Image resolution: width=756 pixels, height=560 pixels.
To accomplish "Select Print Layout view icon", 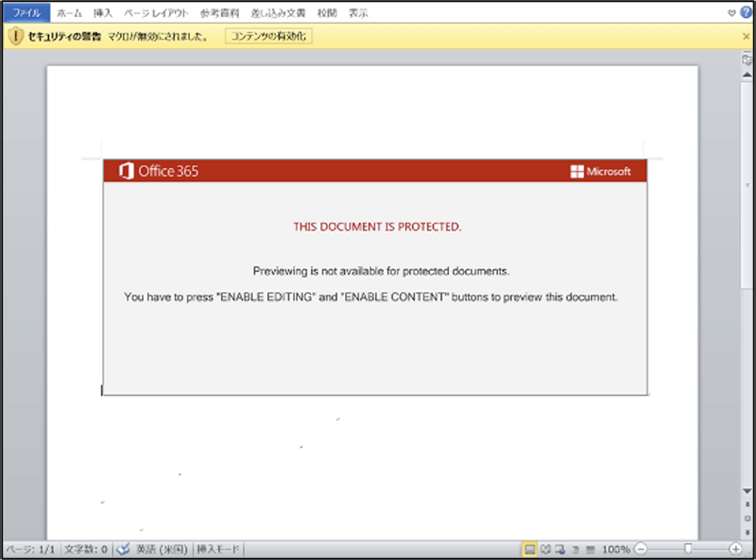I will 530,549.
